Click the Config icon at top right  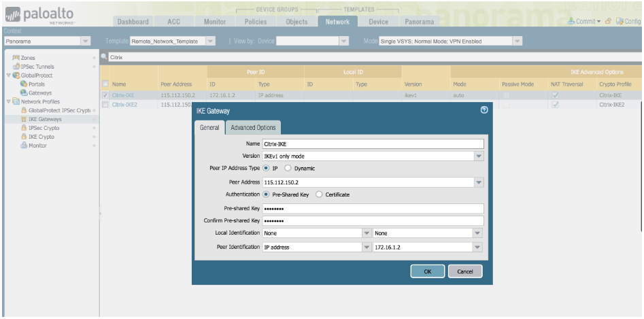point(620,21)
